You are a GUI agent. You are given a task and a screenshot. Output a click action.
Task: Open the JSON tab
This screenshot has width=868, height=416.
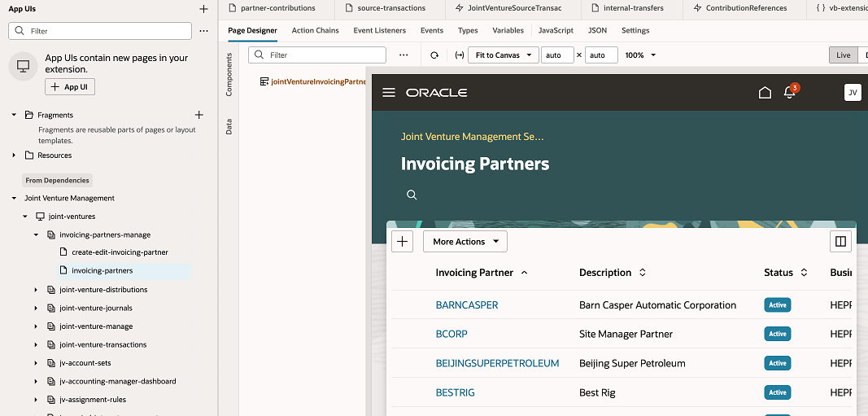click(x=597, y=30)
